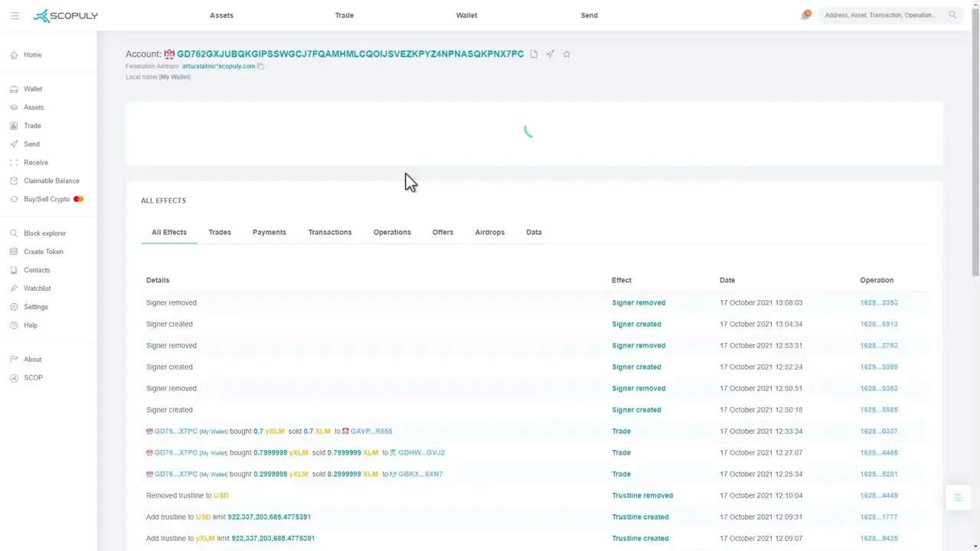980x551 pixels.
Task: Open operation 1625...2353 link
Action: point(879,303)
